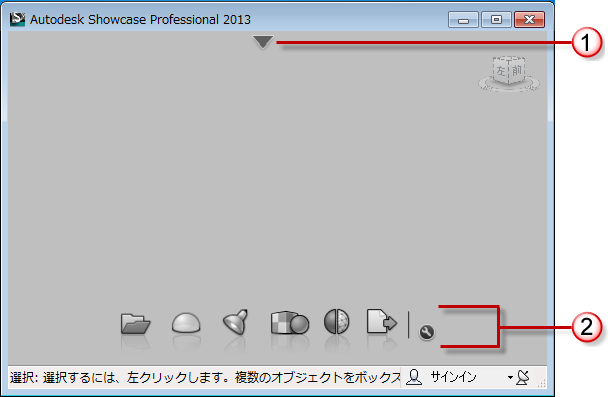Click the half-wireframe sphere visual style icon
Screen dimensions: 615x397
337,321
